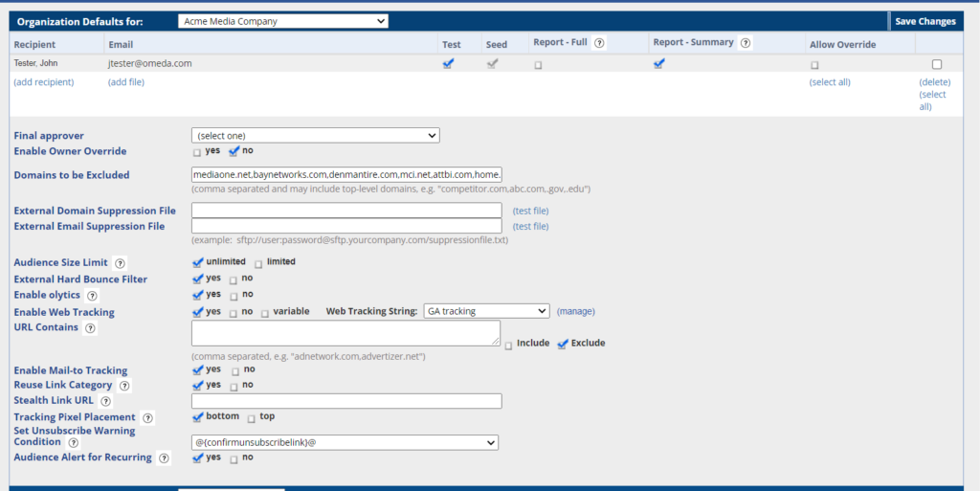Screen dimensions: 980x491
Task: Choose limited Audience Size Limit
Action: (x=258, y=264)
